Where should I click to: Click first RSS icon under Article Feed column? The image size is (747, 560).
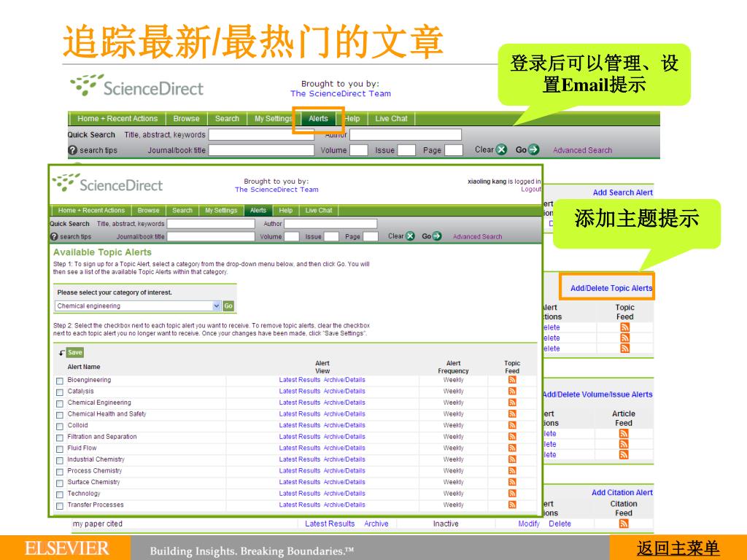pyautogui.click(x=624, y=433)
